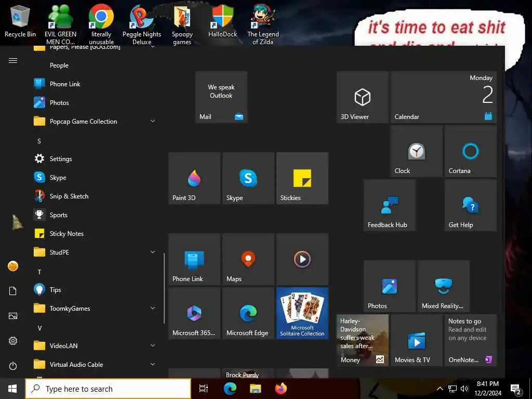Select the Peggle Nights Deluxe desktop shortcut
The height and width of the screenshot is (399, 532).
[x=142, y=25]
